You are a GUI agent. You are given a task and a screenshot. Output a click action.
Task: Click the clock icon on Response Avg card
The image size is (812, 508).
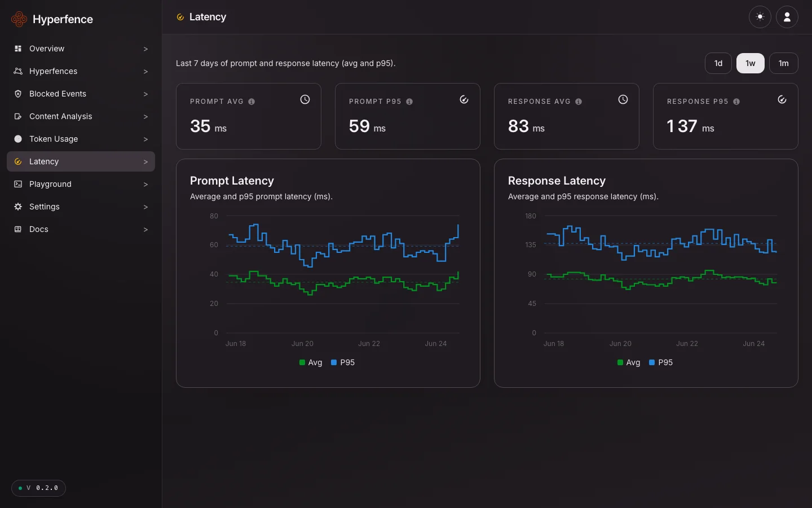coord(623,99)
